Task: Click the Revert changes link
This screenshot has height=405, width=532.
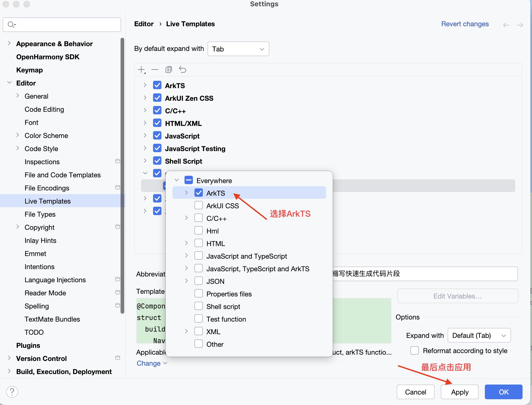Action: coord(465,24)
